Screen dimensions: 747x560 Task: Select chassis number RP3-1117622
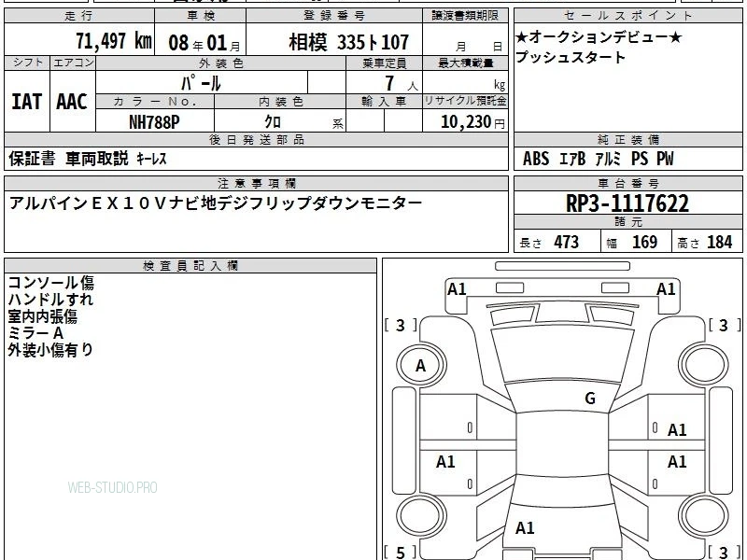pyautogui.click(x=627, y=203)
